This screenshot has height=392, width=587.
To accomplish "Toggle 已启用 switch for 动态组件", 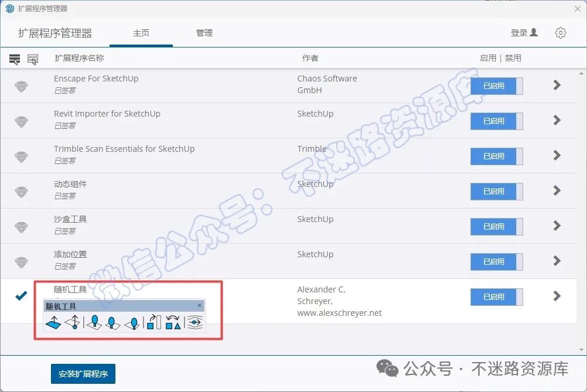I will (496, 192).
